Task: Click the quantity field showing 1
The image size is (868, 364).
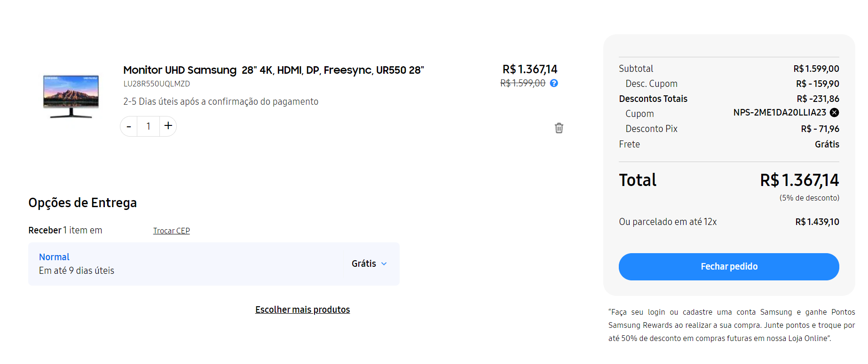Action: point(149,126)
